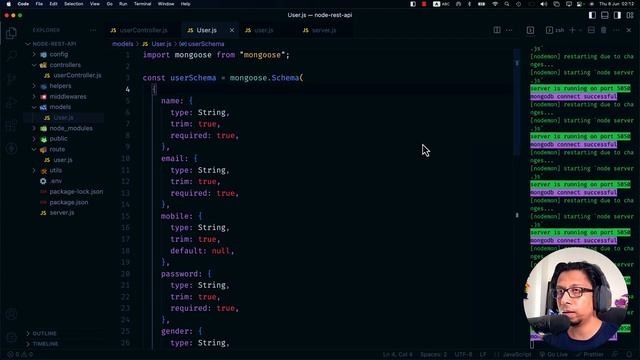640x360 pixels.
Task: Click the Spotlight search icon in menu bar
Action: pos(507,4)
